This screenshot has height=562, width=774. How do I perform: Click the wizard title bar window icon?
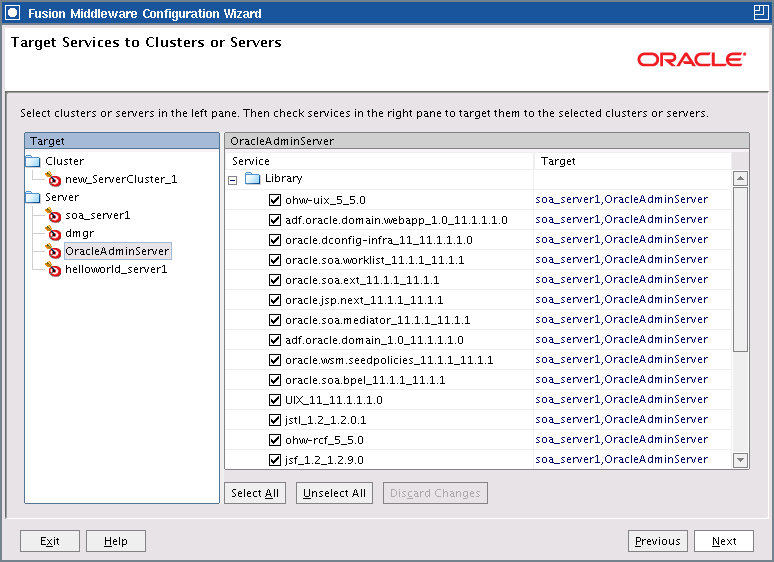12,13
